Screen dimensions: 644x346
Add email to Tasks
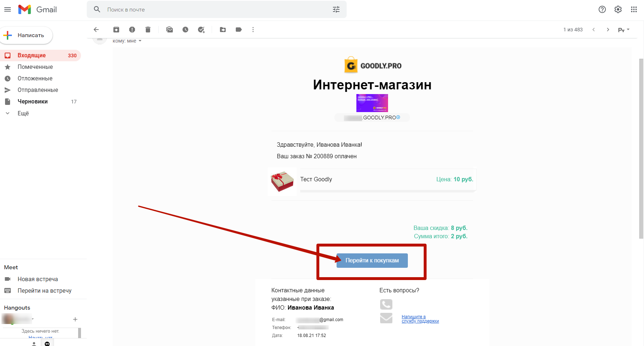point(201,30)
